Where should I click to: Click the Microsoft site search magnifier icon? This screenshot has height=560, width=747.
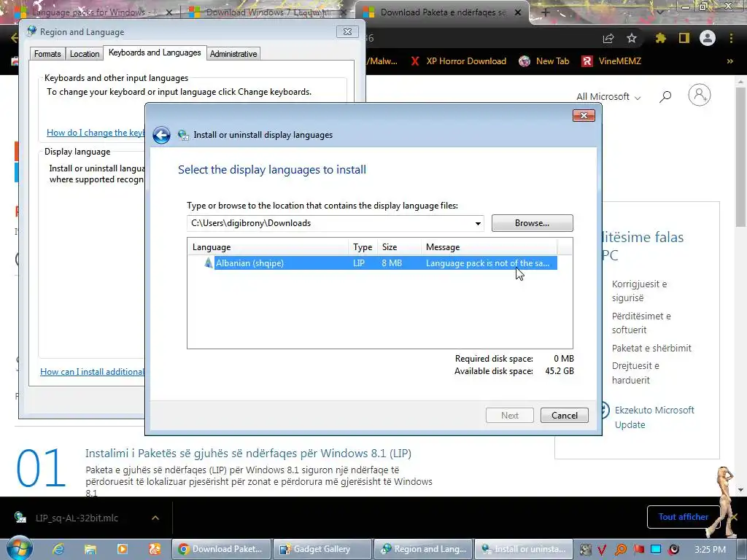pos(665,97)
